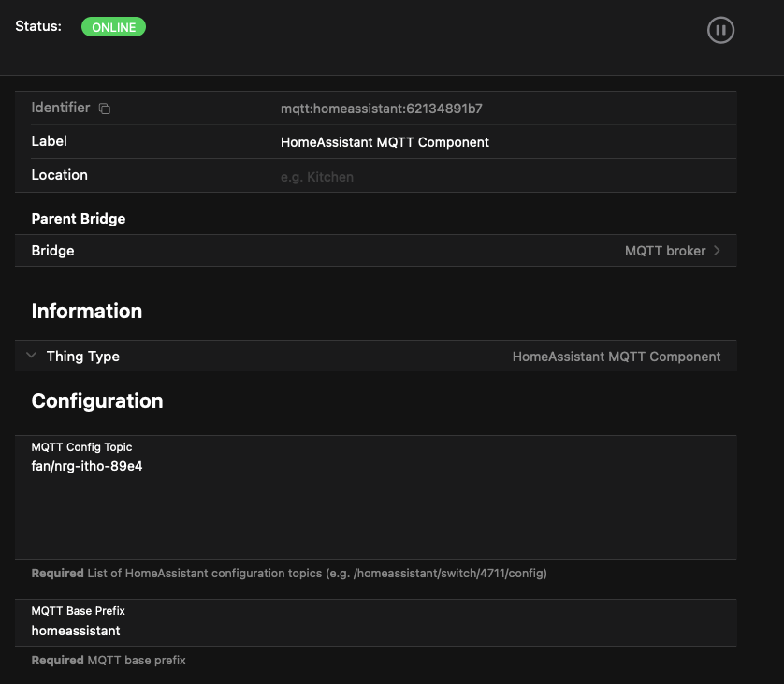Edit the Label field HomeAssistant MQTT Component
The width and height of the screenshot is (784, 684).
pos(385,142)
